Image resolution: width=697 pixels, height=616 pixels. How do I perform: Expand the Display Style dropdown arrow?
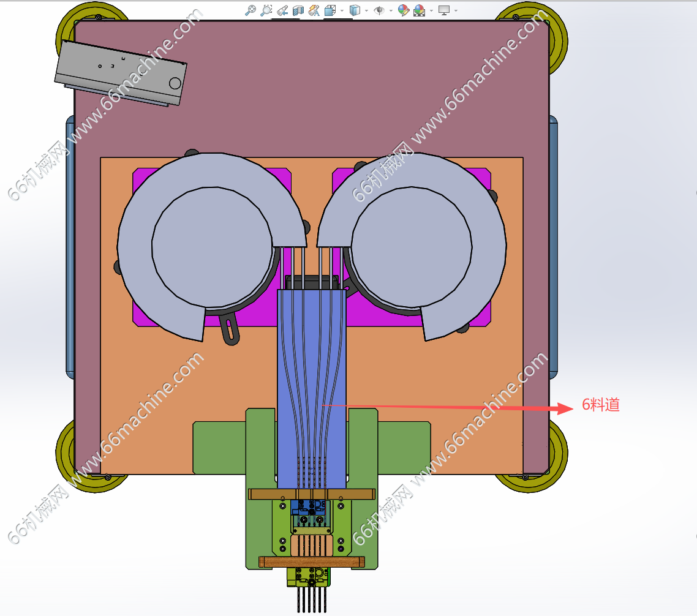366,10
